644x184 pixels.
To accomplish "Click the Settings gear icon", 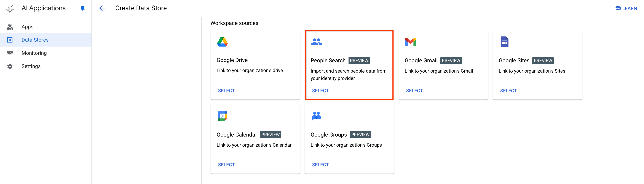I will coord(10,66).
